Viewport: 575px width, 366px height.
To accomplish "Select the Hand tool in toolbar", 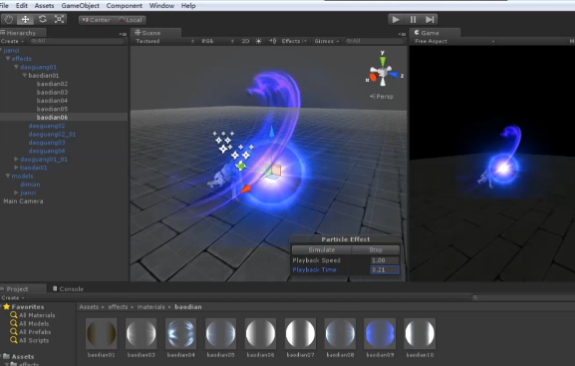I will coord(8,19).
